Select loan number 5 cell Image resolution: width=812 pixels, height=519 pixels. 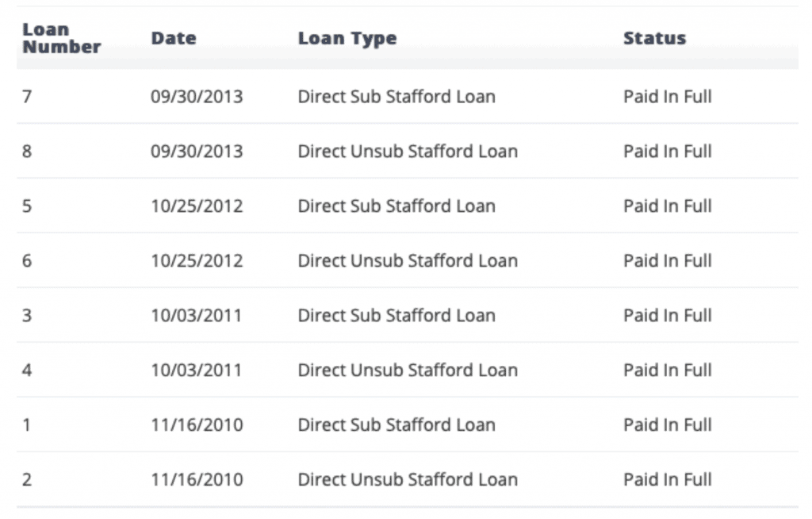point(27,206)
